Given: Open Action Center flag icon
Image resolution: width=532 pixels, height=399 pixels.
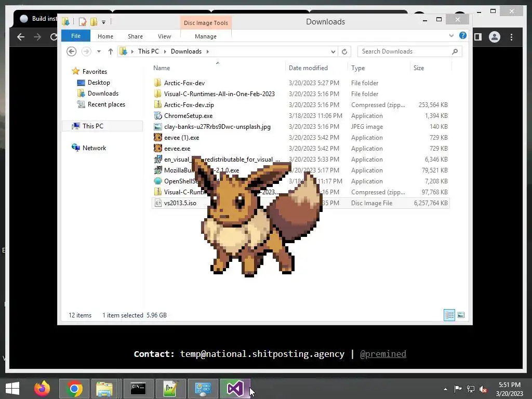Looking at the screenshot, I should (458, 389).
